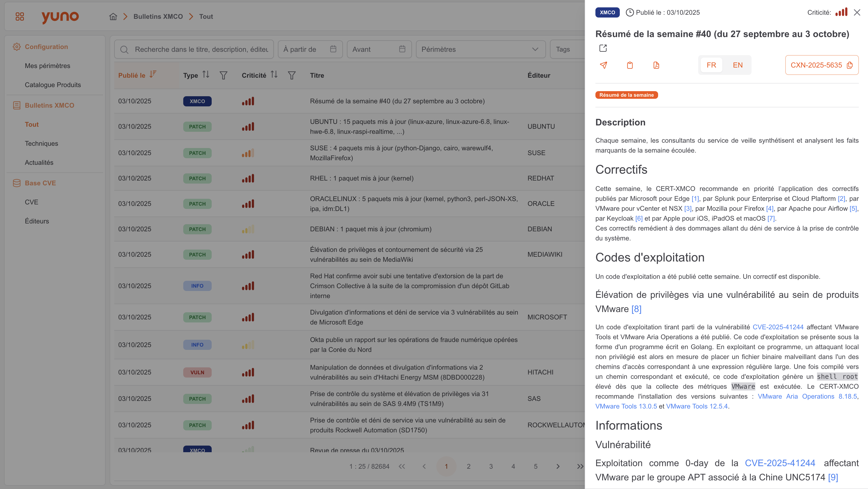Image resolution: width=868 pixels, height=489 pixels.
Task: Click the Criticité column filter funnel icon
Action: 292,75
